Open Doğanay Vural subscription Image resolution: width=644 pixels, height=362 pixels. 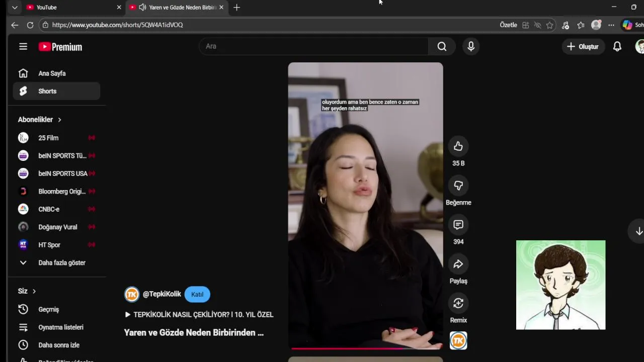point(56,227)
